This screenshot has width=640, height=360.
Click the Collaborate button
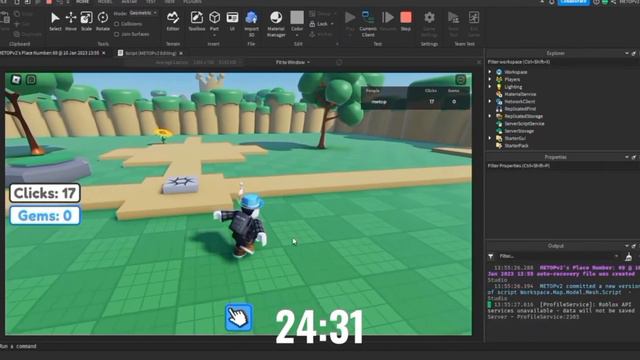(573, 2)
